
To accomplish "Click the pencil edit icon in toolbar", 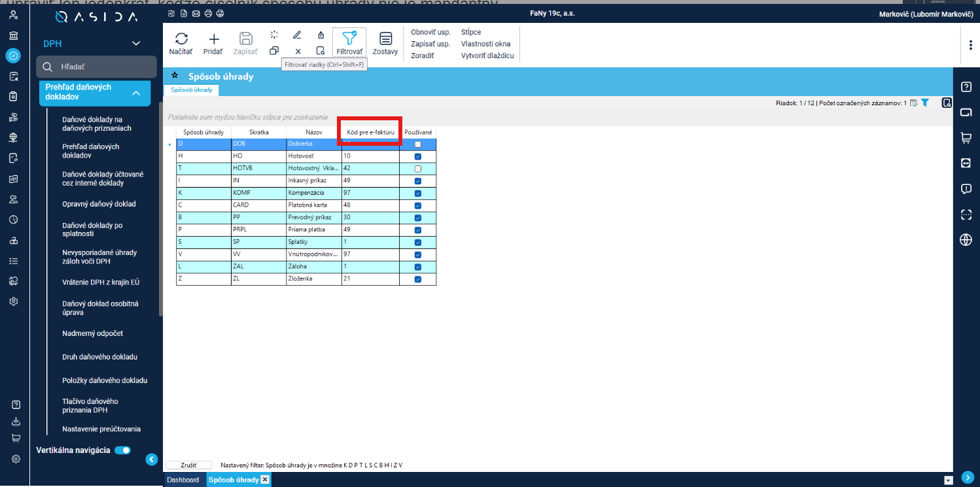I will tap(297, 35).
